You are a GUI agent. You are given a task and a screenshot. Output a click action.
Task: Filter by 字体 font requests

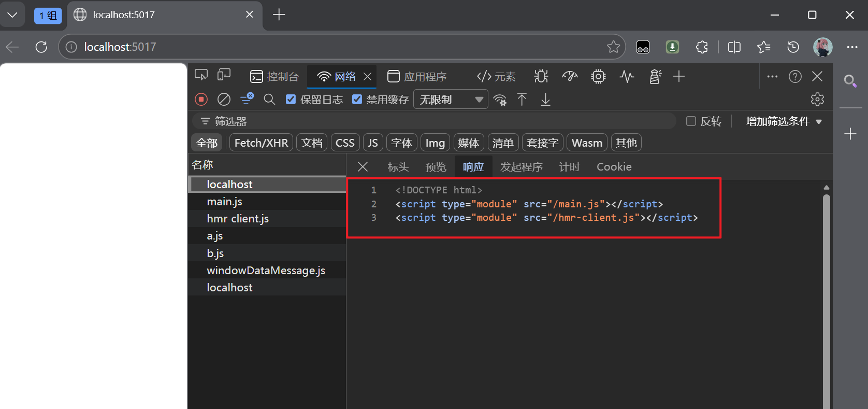pyautogui.click(x=401, y=143)
